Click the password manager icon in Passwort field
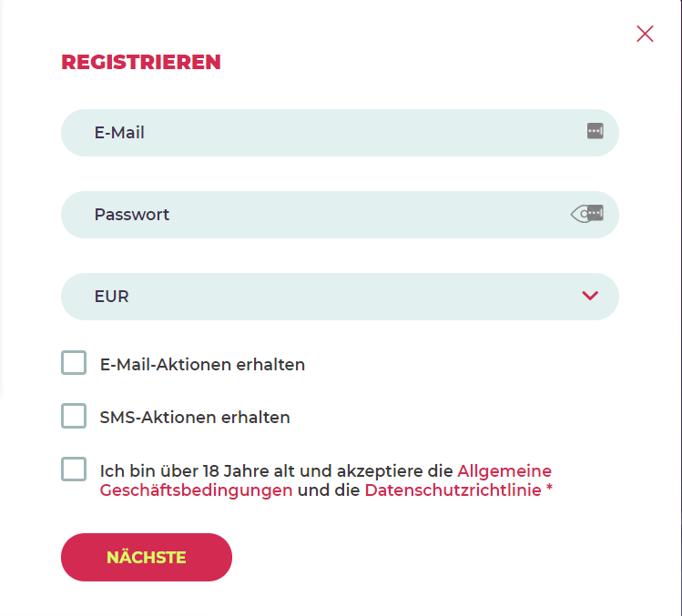Viewport: 682px width, 616px height. 595,213
